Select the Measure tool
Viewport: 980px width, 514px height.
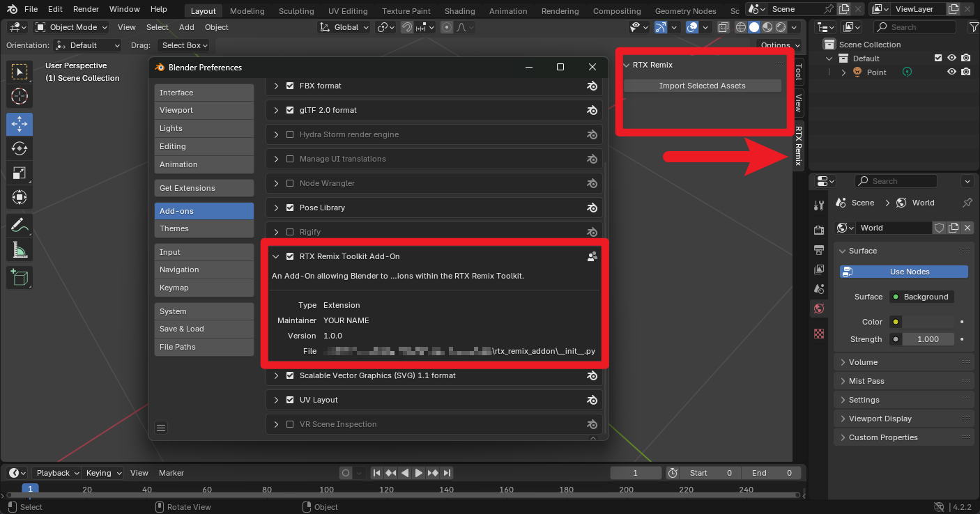click(20, 249)
